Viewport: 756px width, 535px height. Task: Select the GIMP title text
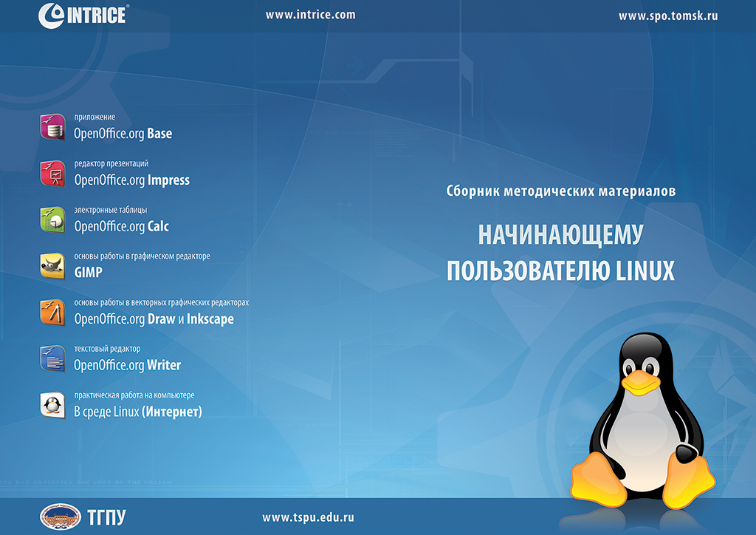(x=89, y=273)
